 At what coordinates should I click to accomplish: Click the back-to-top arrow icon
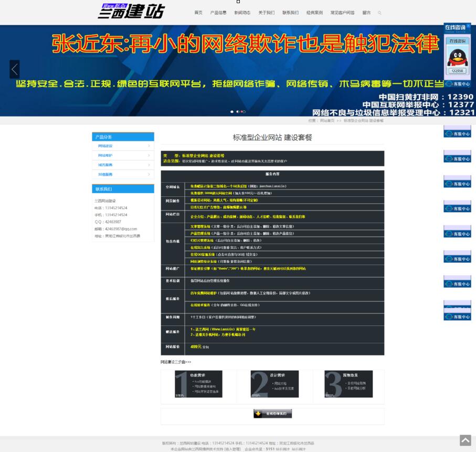[x=465, y=440]
